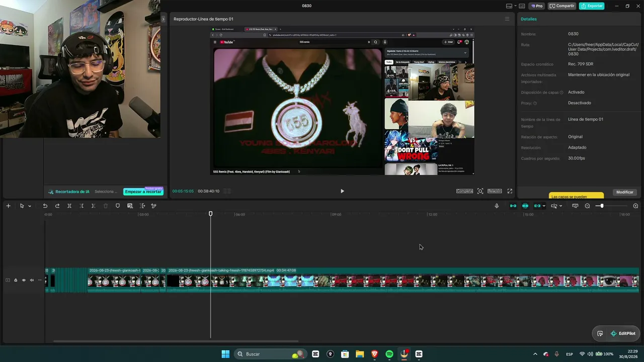
Task: Click the image-with-x icon in timeline toolbar
Action: 130,206
